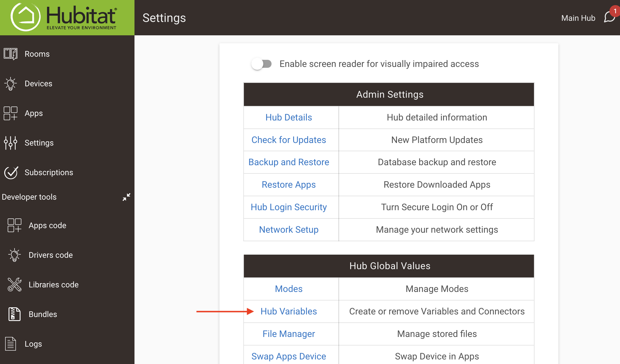Screen dimensions: 620x364
Task: Open Apps from the sidebar
Action: (x=34, y=113)
